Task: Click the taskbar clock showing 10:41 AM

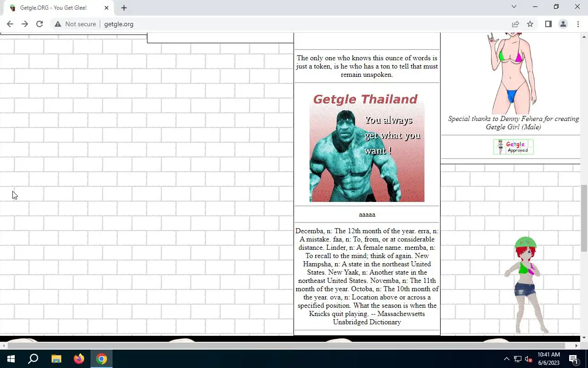Action: tap(548, 359)
